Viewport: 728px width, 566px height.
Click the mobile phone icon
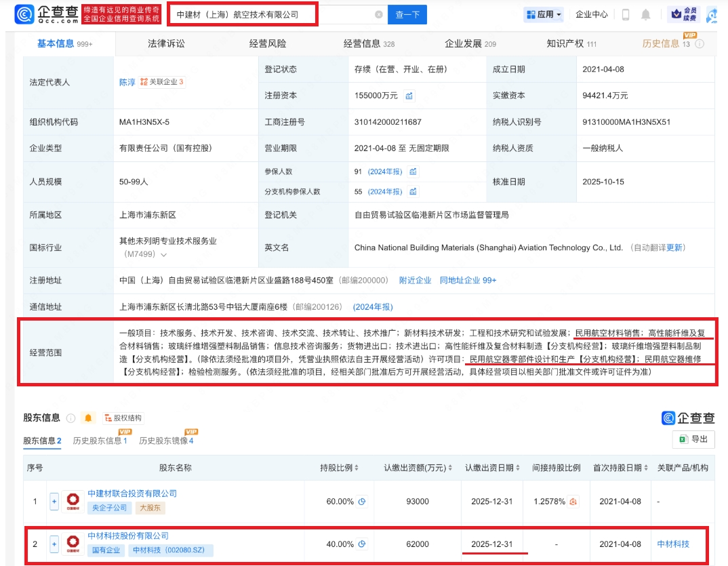(626, 15)
